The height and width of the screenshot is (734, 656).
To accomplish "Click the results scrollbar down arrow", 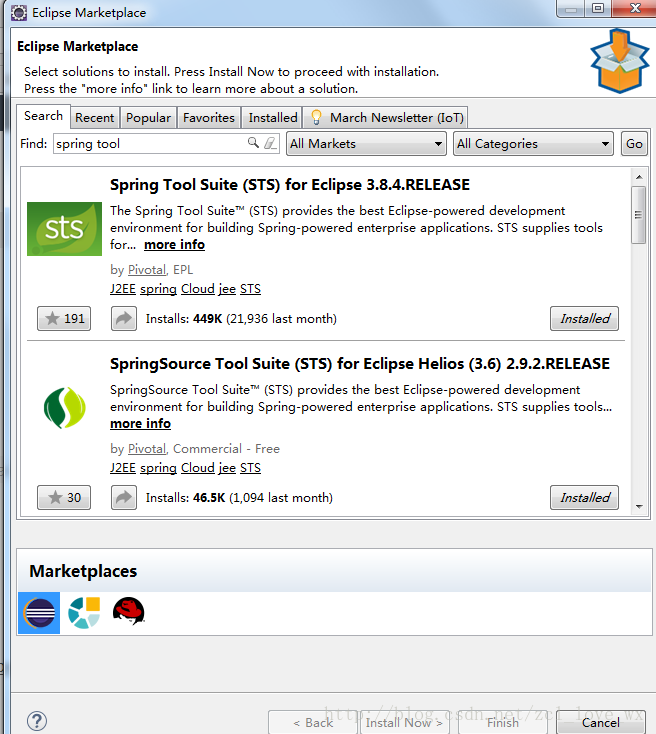I will (639, 506).
